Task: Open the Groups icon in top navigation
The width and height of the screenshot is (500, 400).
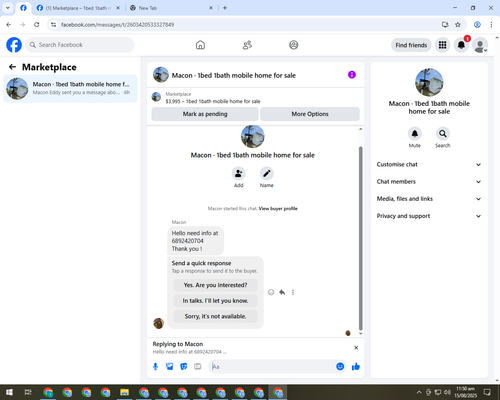Action: pos(294,45)
